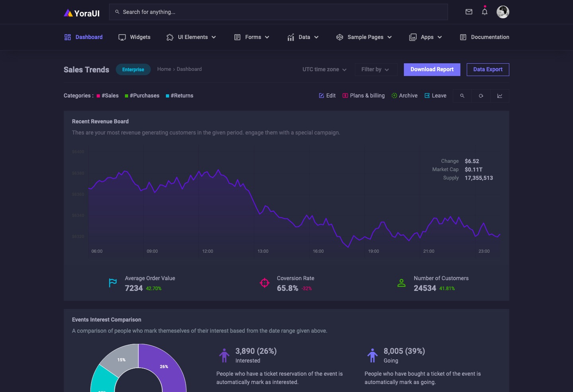Click the Forms list icon
This screenshot has height=392, width=573.
point(238,37)
